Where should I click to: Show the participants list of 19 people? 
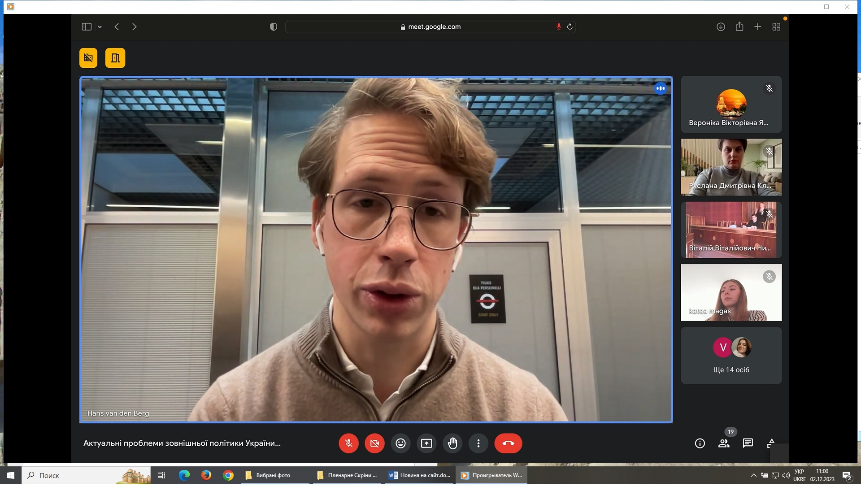pyautogui.click(x=724, y=443)
